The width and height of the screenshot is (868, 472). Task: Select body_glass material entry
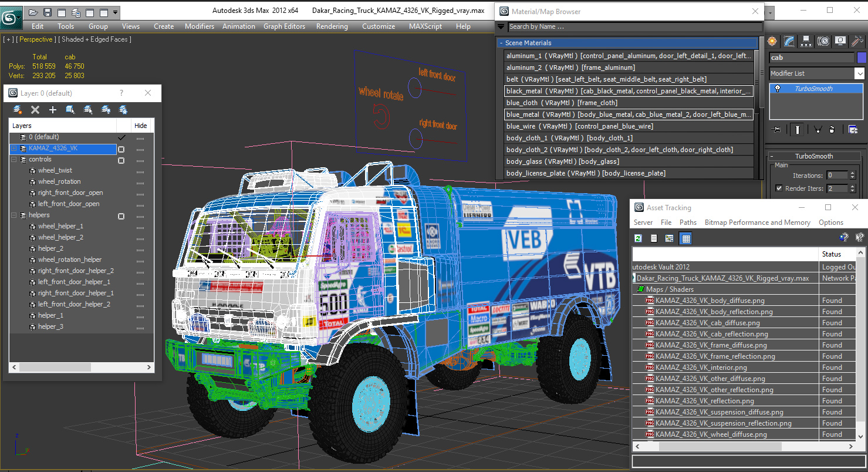(629, 161)
